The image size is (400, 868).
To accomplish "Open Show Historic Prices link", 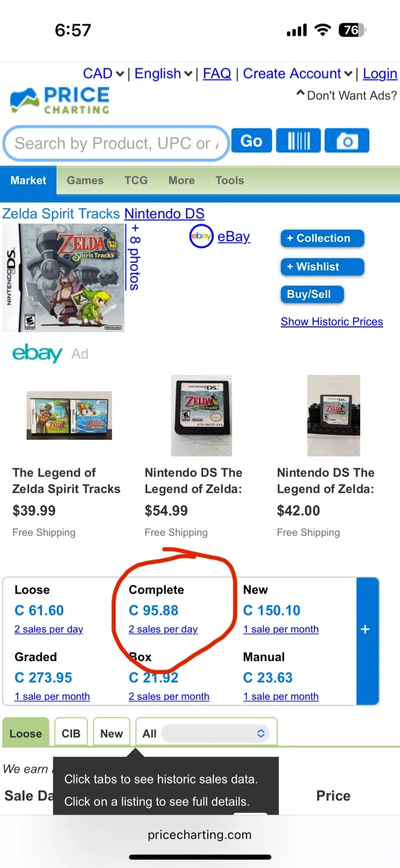I will coord(331,322).
